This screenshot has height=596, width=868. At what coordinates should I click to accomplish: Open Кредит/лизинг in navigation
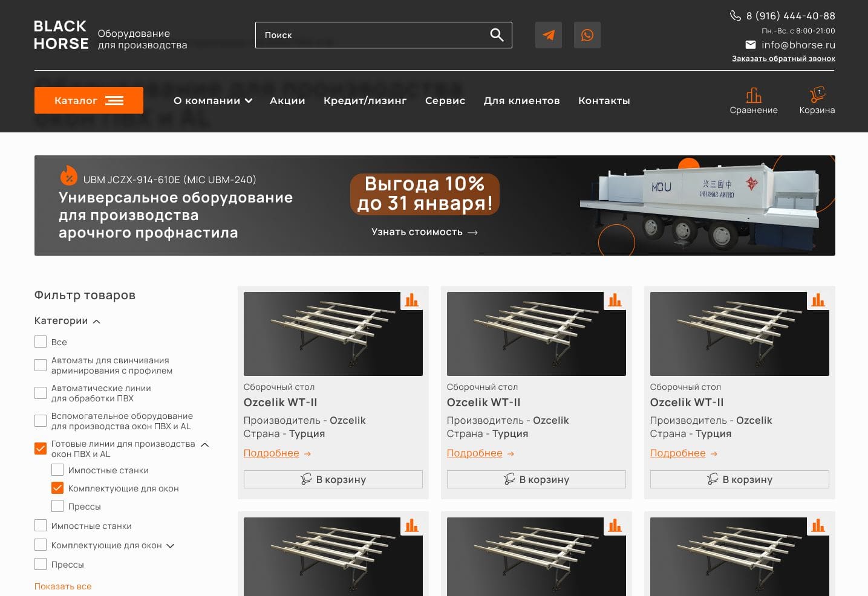click(x=365, y=101)
